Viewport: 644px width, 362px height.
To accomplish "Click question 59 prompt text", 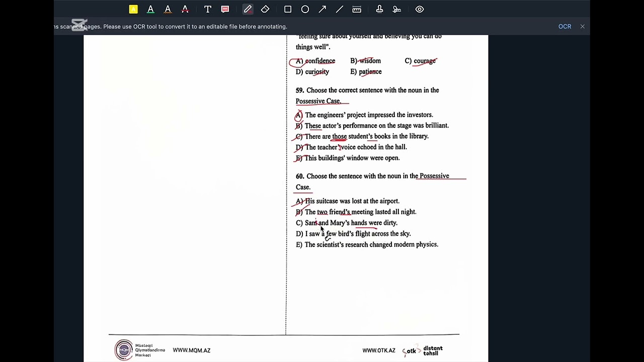I will [x=367, y=96].
